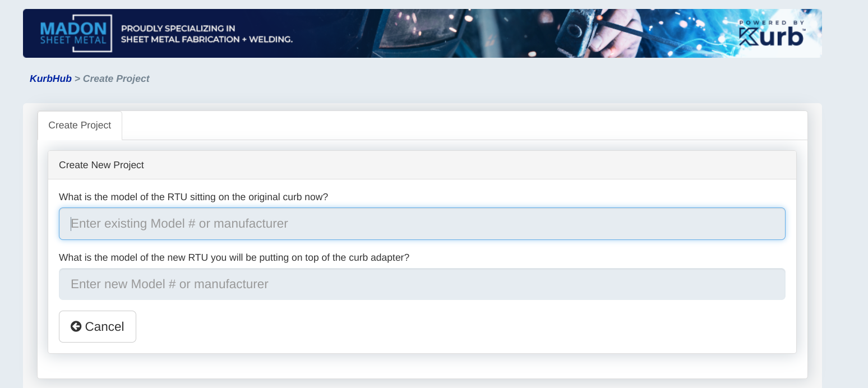This screenshot has width=868, height=388.
Task: Click the curb adapter RTU question label
Action: [x=234, y=257]
